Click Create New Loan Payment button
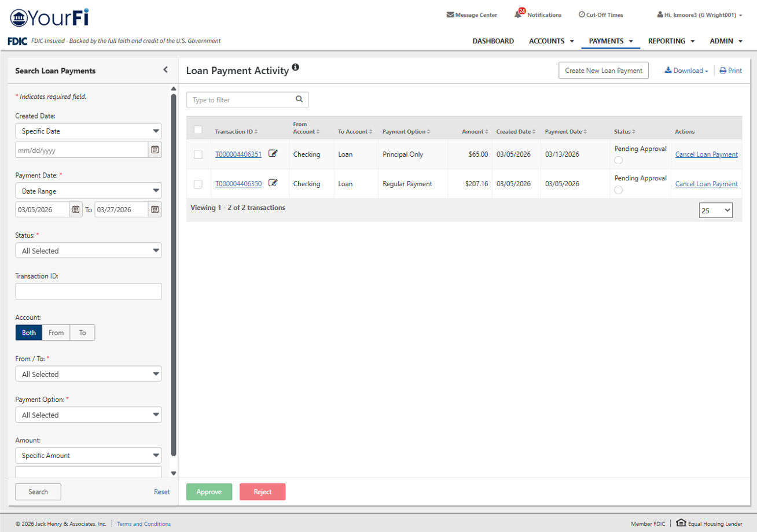 (x=604, y=71)
